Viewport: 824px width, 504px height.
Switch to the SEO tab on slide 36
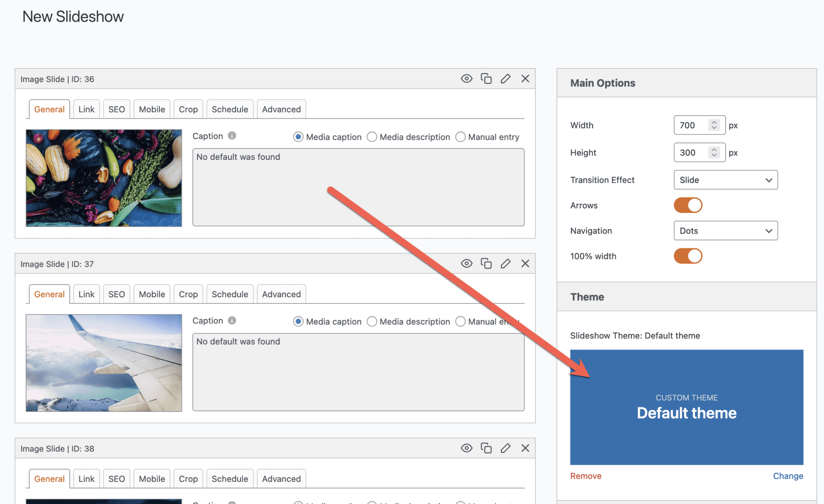pos(117,109)
